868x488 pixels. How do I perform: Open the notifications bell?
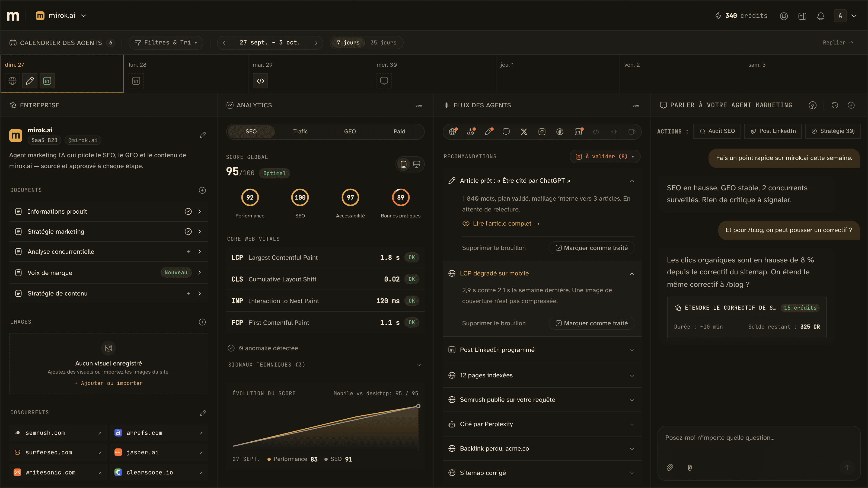pos(821,16)
